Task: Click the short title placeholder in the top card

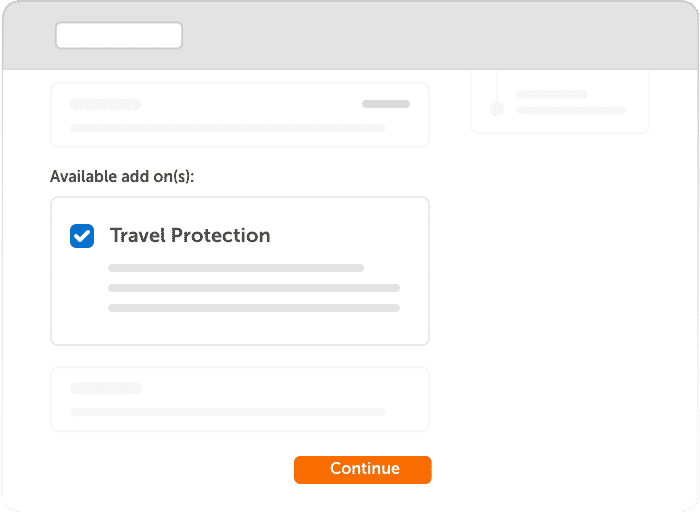Action: 106,104
